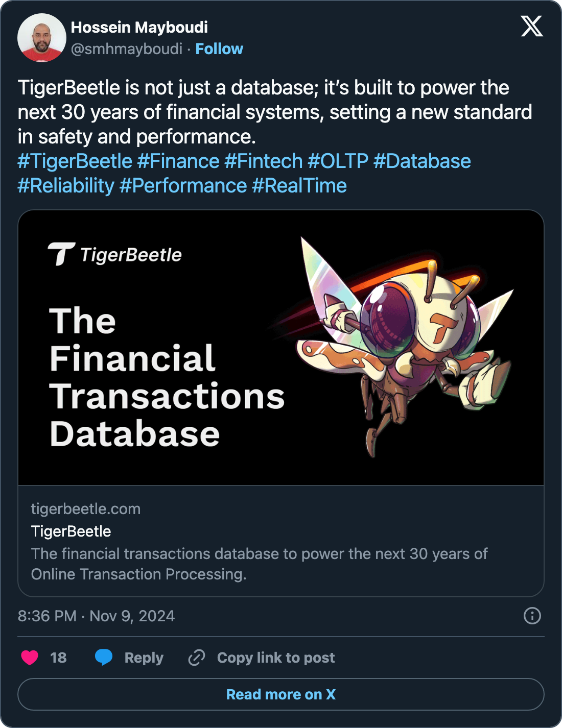Screen dimensions: 562x728
Task: Open Hossein Maybouidi's profile avatar
Action: point(42,38)
